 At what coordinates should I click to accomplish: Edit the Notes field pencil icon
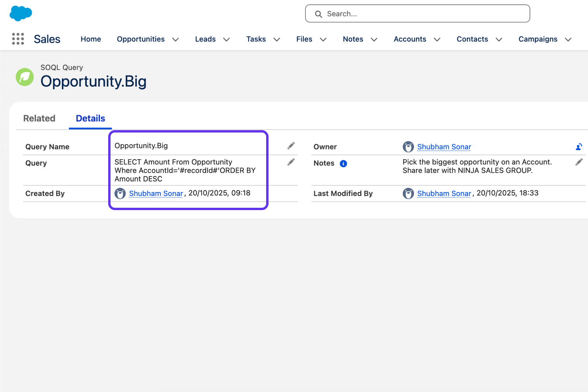click(579, 162)
